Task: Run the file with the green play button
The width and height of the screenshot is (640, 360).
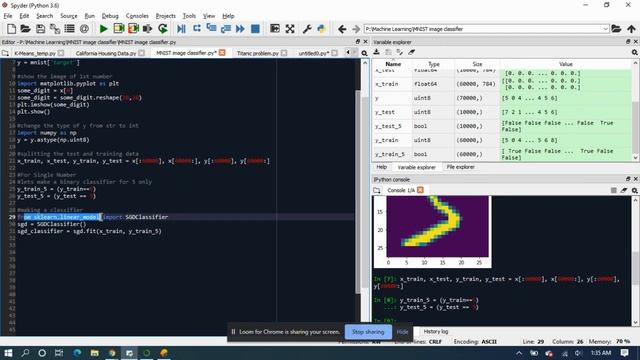Action: pos(104,29)
